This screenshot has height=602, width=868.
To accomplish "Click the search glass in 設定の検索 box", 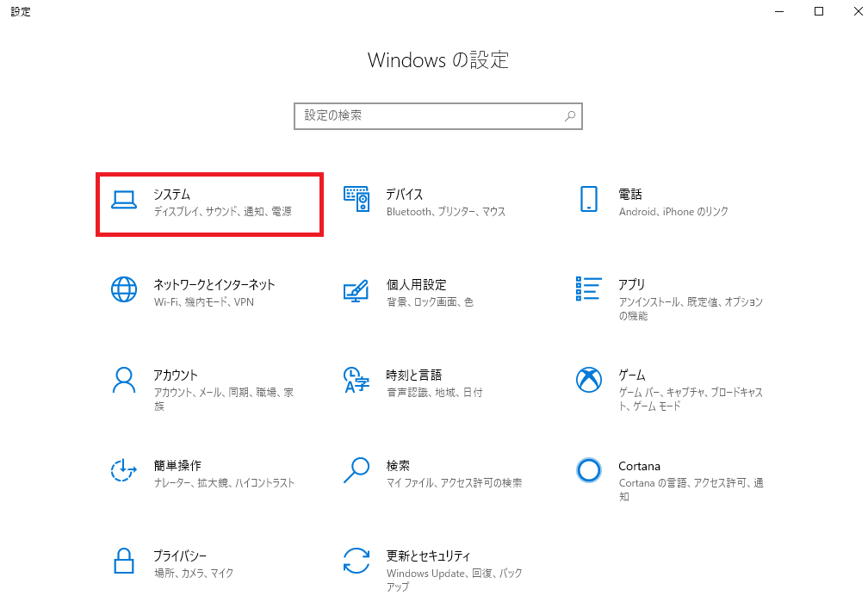I will [570, 115].
